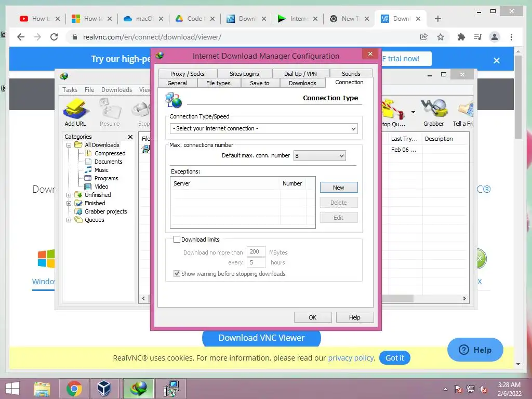Click the Resume toolbar icon in IDM
The width and height of the screenshot is (532, 399).
[110, 112]
